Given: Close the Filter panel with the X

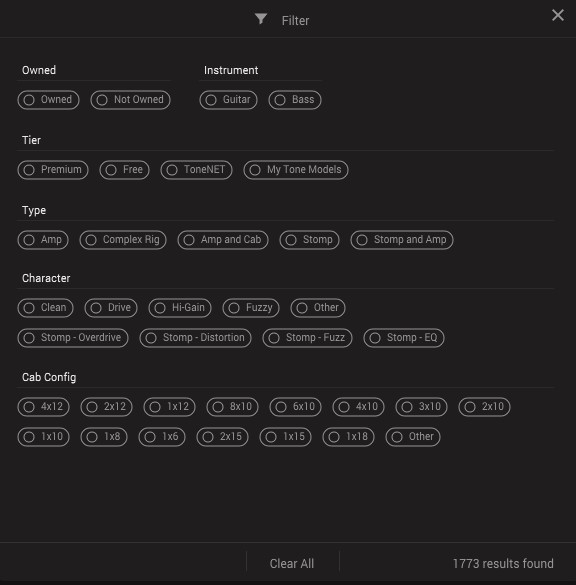Looking at the screenshot, I should tap(558, 15).
